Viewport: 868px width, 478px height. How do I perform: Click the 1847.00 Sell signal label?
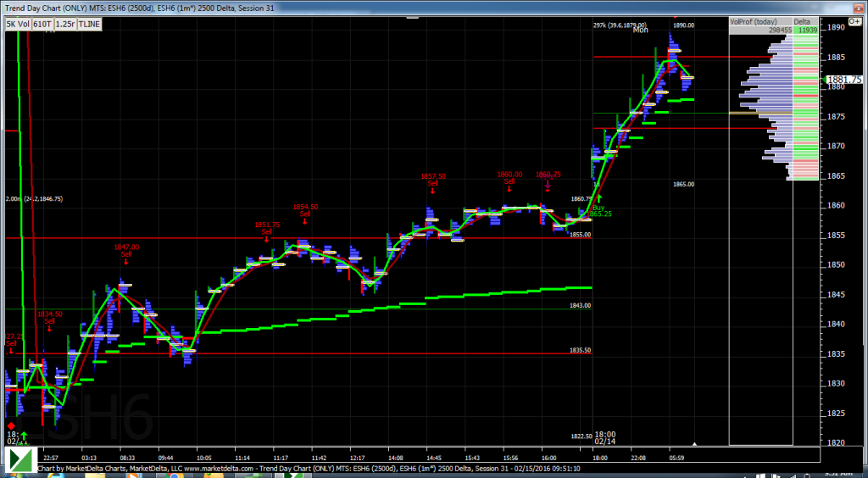pos(126,251)
